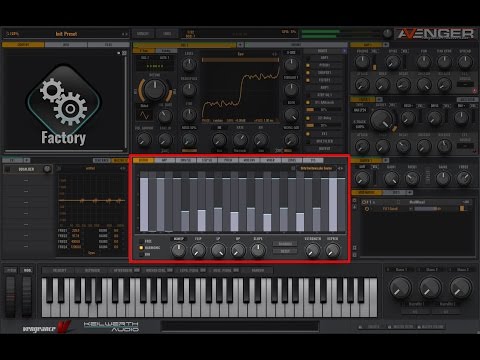Switch to the ZONES tab
The image size is (480, 360).
click(292, 160)
